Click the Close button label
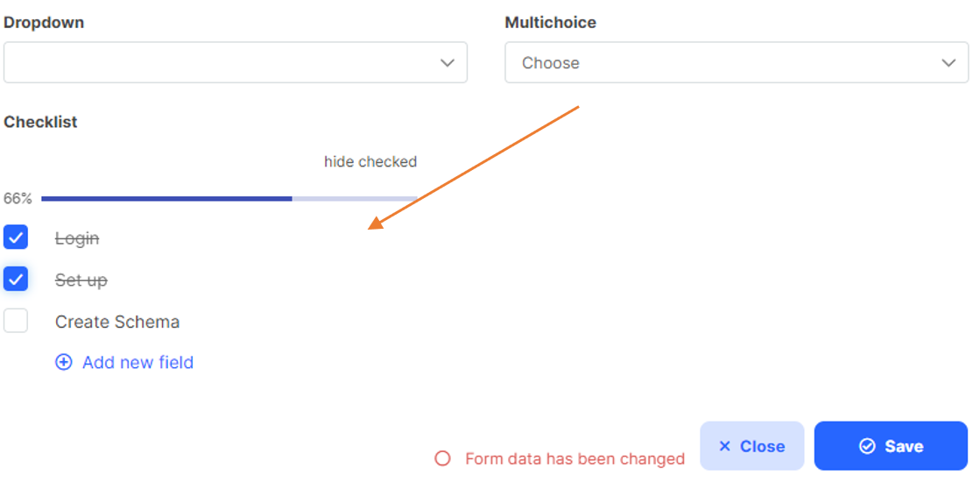 pos(763,446)
